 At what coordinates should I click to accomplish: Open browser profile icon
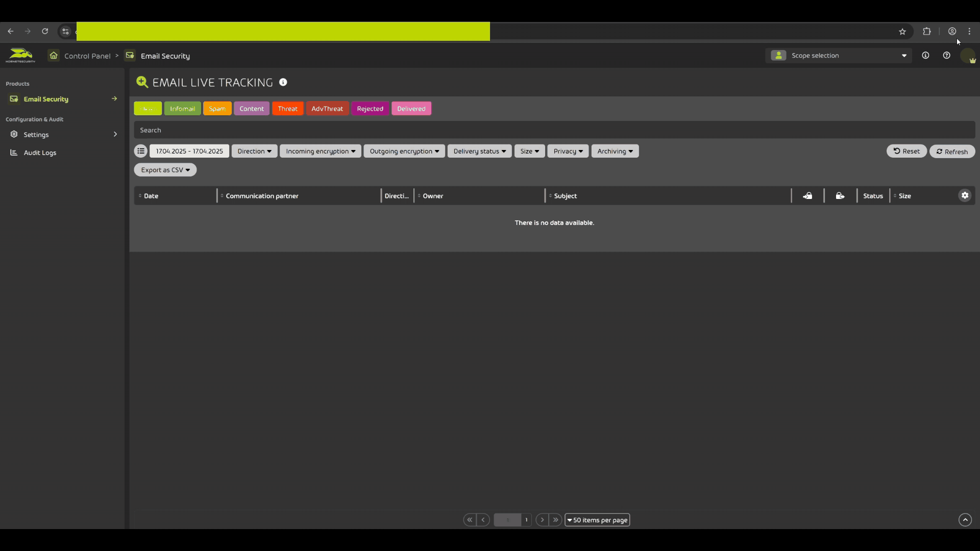pyautogui.click(x=952, y=32)
